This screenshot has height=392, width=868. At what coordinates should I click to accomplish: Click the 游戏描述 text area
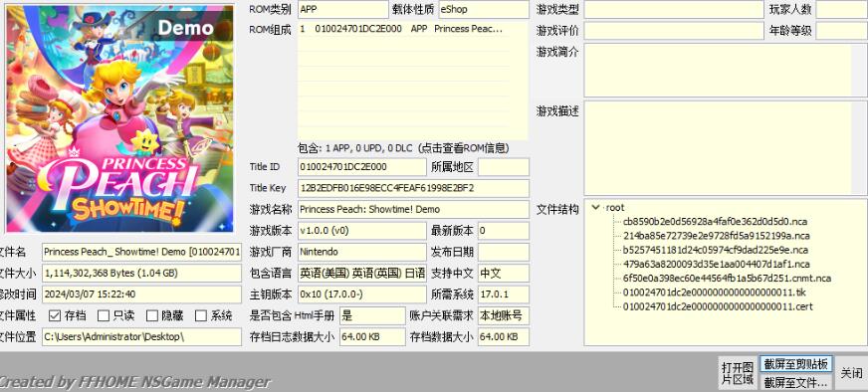726,148
